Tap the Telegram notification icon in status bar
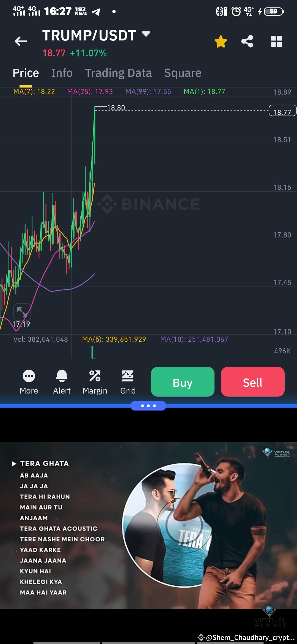Screen dimensions: 297x644 [96, 12]
